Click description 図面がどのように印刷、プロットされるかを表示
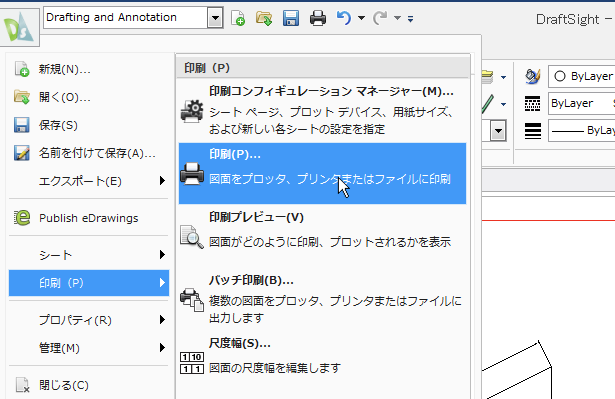 [x=330, y=242]
